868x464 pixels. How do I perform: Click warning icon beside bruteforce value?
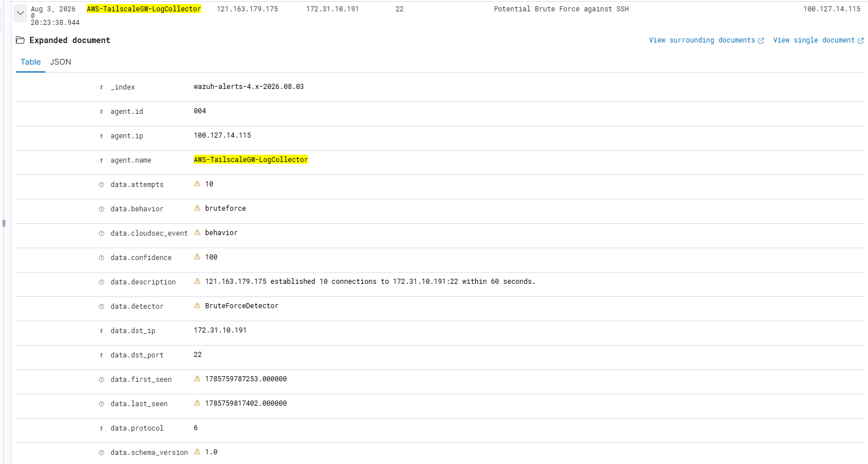[x=197, y=208]
